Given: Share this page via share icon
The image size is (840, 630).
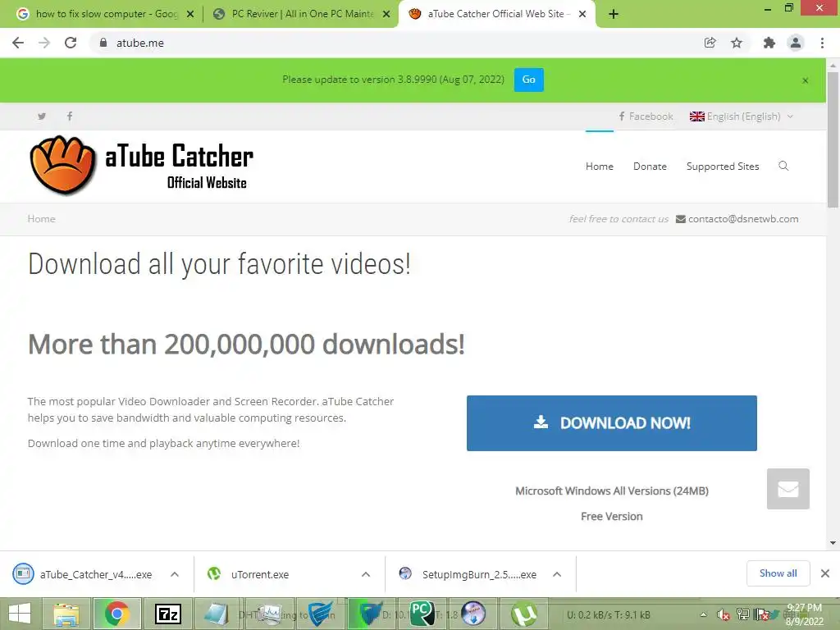Looking at the screenshot, I should [x=710, y=43].
